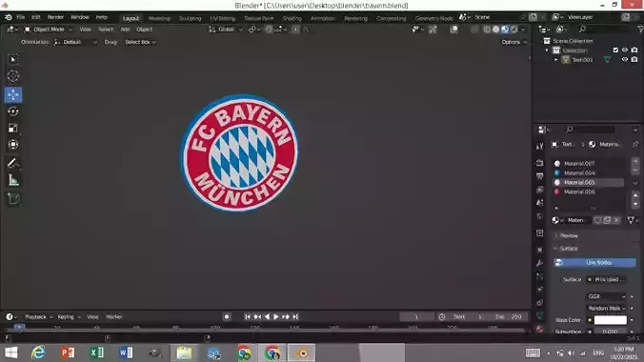Screen dimensions: 644x362
Task: Select the Measure tool
Action: [13, 180]
